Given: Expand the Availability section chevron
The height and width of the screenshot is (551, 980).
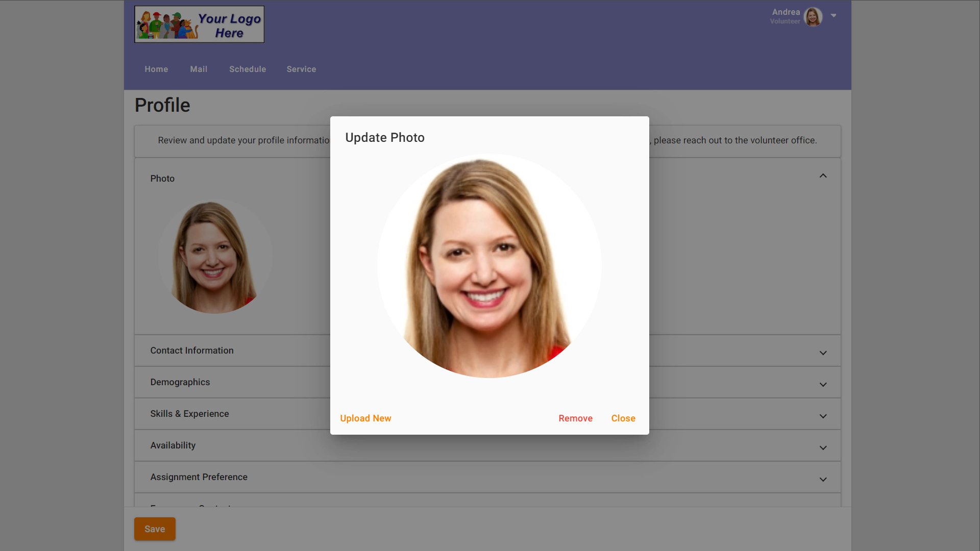Looking at the screenshot, I should click(x=823, y=448).
